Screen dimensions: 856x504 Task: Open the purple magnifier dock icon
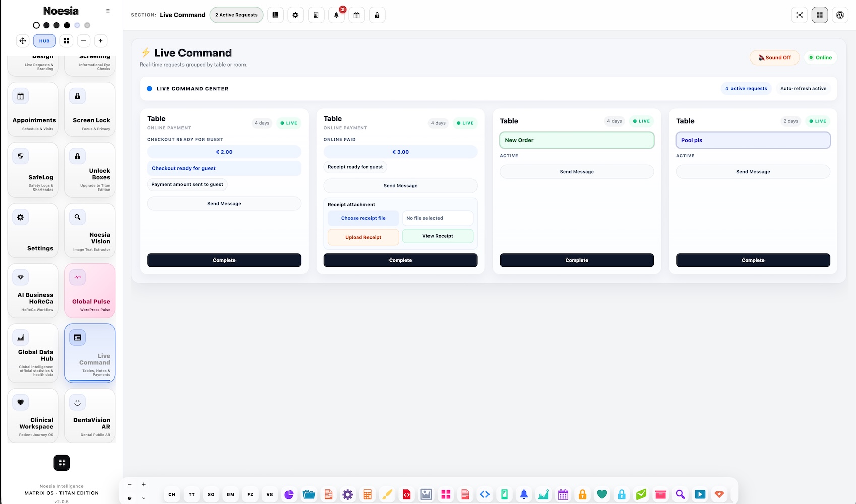pyautogui.click(x=680, y=494)
